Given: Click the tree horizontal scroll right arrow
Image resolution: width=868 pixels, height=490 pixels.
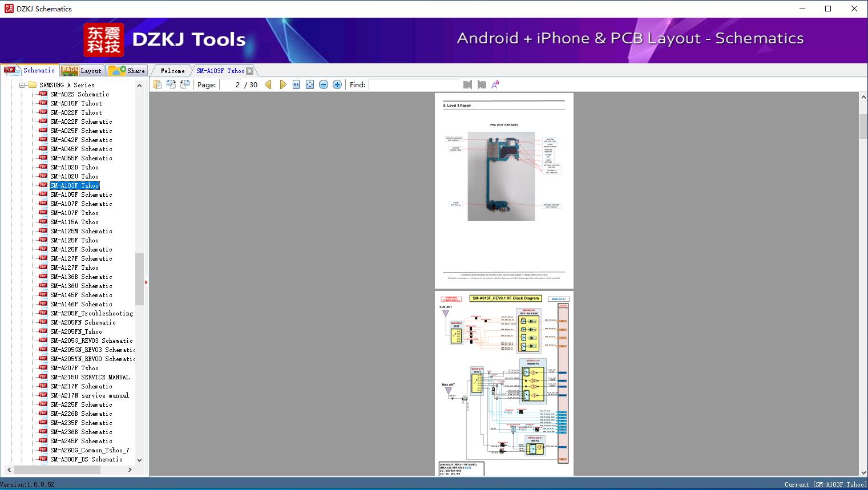Looking at the screenshot, I should (x=130, y=470).
